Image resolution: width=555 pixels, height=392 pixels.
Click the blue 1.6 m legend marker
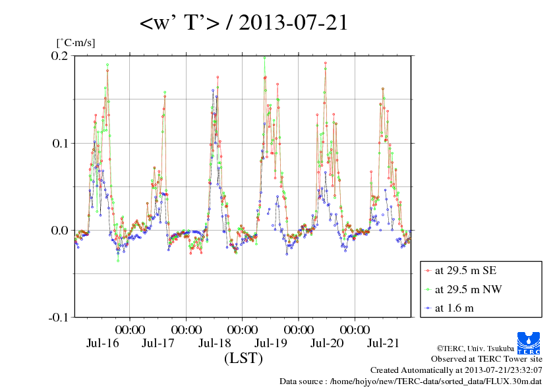[428, 308]
